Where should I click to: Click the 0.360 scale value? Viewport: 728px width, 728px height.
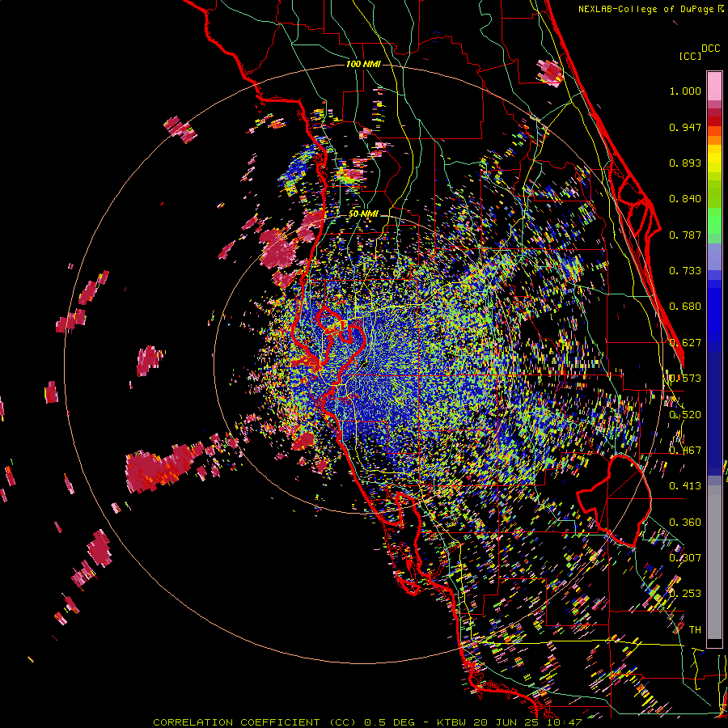click(685, 523)
